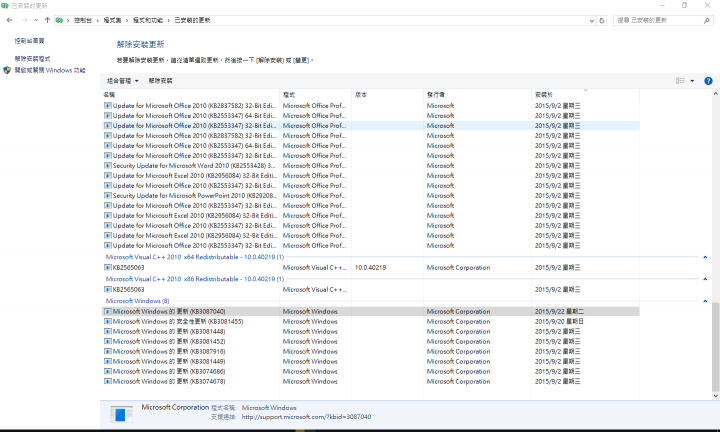Sort by the 版本 column header

tap(387, 95)
